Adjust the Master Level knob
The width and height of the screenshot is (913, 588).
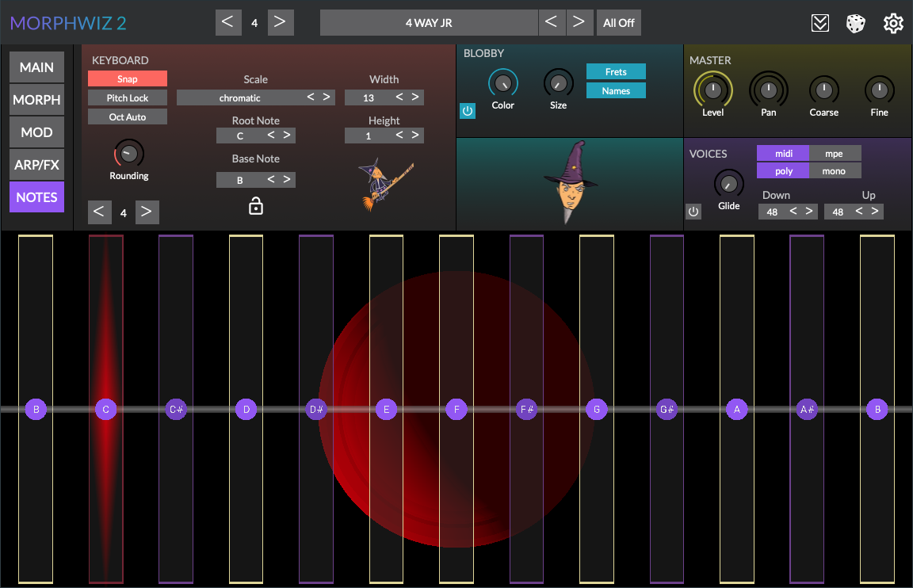712,90
